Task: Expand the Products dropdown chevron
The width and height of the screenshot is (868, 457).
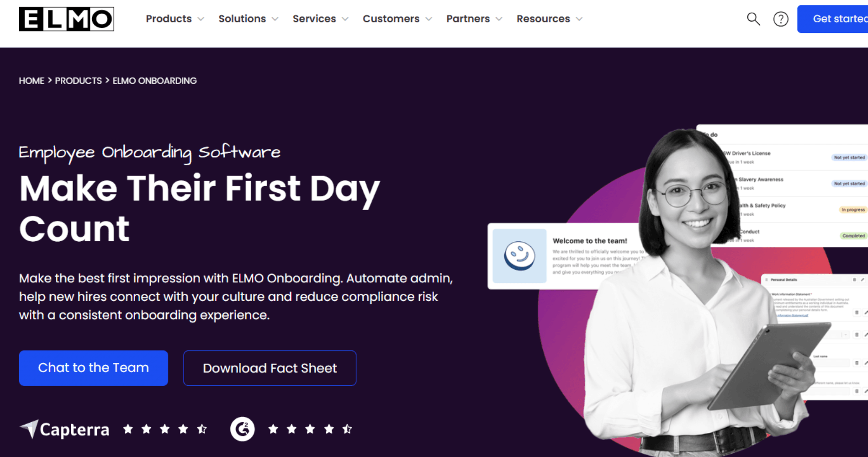Action: click(x=201, y=19)
